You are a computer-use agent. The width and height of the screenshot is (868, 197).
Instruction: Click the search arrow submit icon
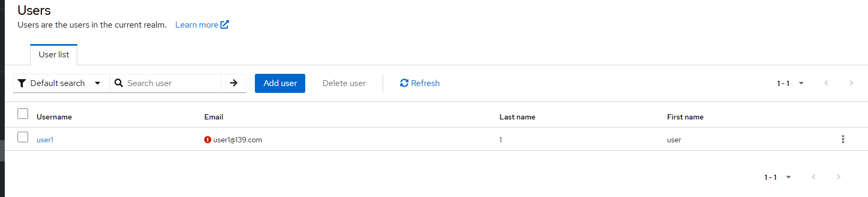[234, 83]
